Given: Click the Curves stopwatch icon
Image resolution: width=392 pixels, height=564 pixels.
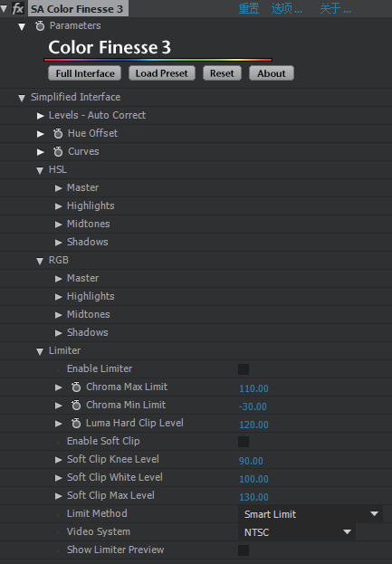Looking at the screenshot, I should pos(58,151).
